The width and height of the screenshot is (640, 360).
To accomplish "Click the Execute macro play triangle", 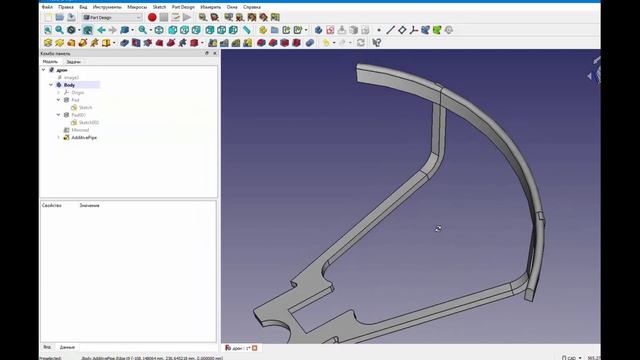I will (187, 18).
